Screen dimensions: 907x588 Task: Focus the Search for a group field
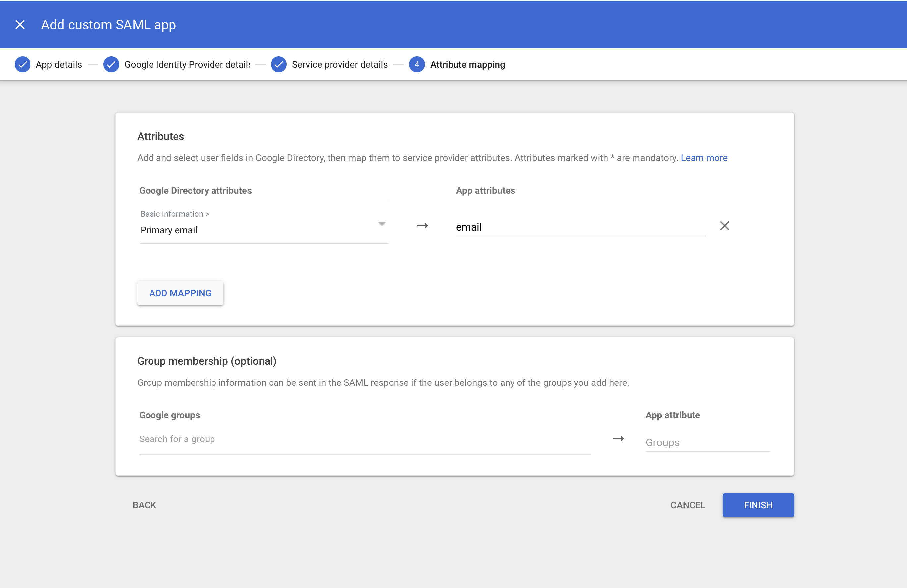(x=365, y=440)
